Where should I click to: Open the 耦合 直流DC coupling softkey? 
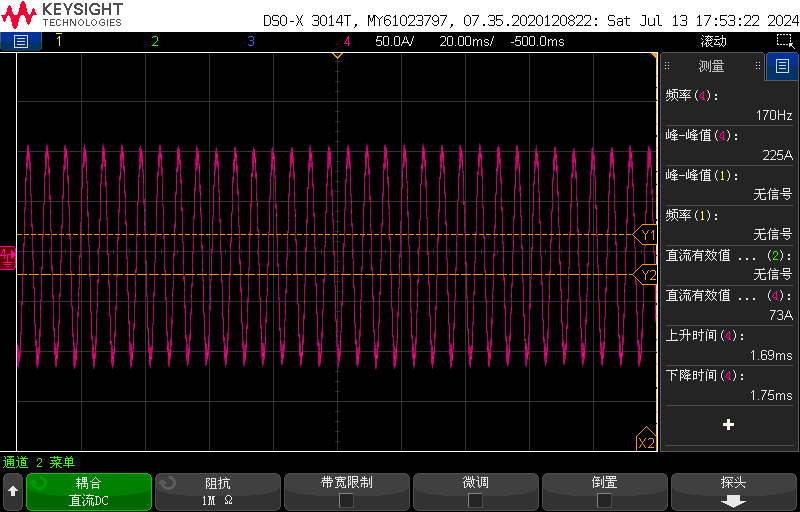point(89,492)
